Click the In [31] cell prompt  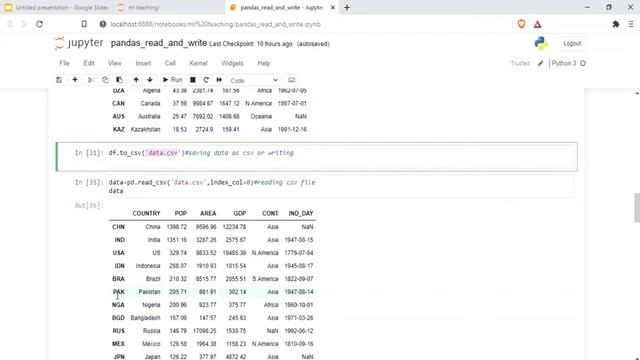[89, 153]
